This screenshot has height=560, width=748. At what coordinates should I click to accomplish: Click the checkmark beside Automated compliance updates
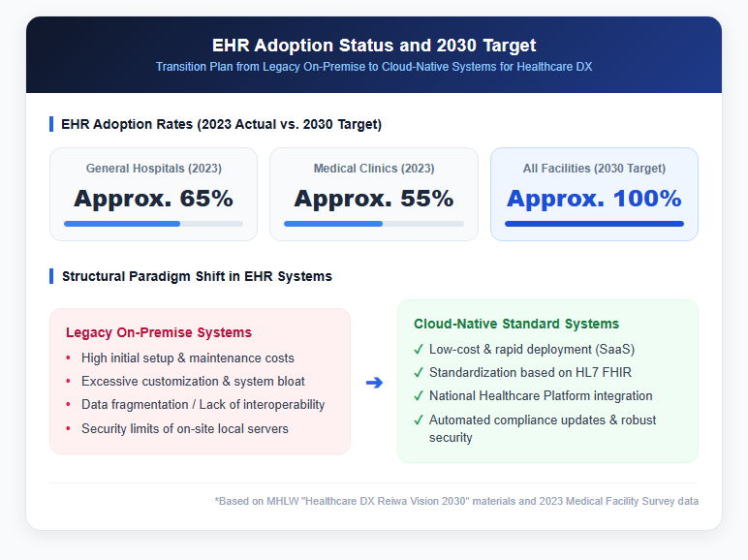pos(419,420)
